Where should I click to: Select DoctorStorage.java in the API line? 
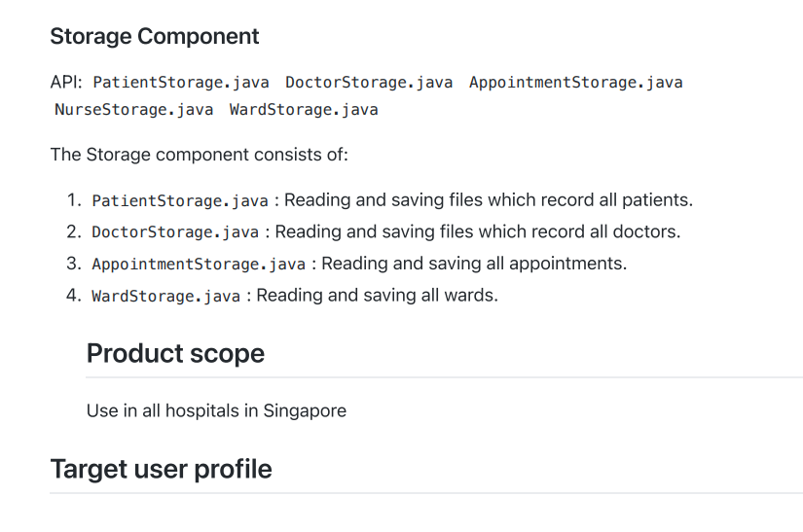coord(369,83)
